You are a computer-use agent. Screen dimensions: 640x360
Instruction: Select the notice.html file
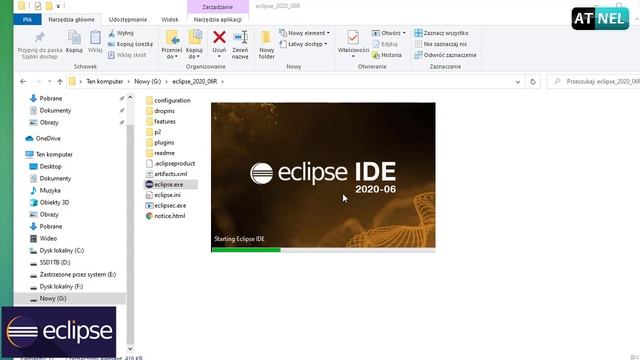tap(169, 216)
